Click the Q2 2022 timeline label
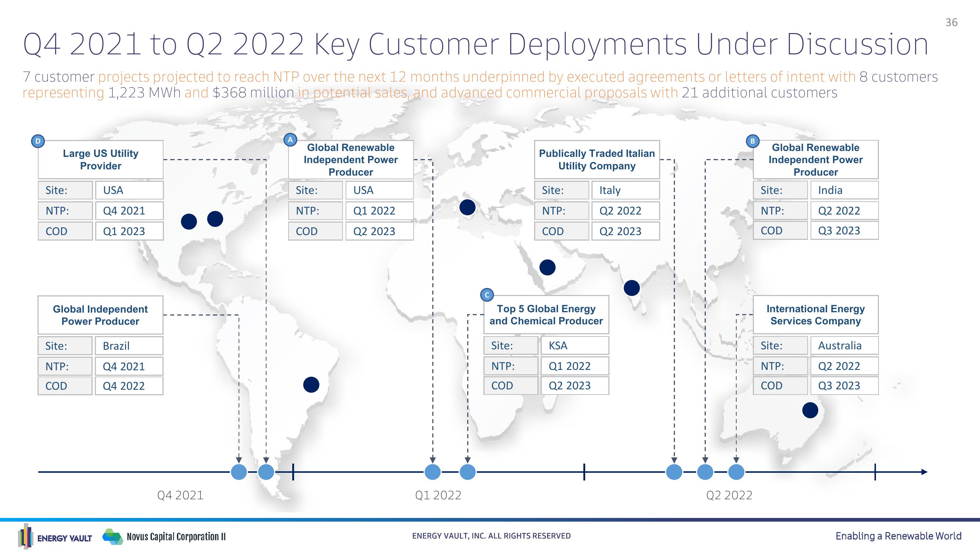The width and height of the screenshot is (980, 551). (729, 495)
